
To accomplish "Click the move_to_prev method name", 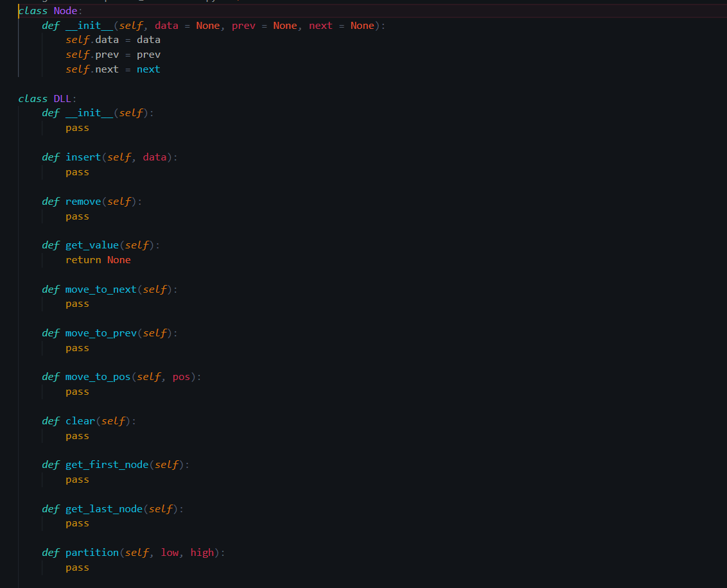I will (101, 333).
